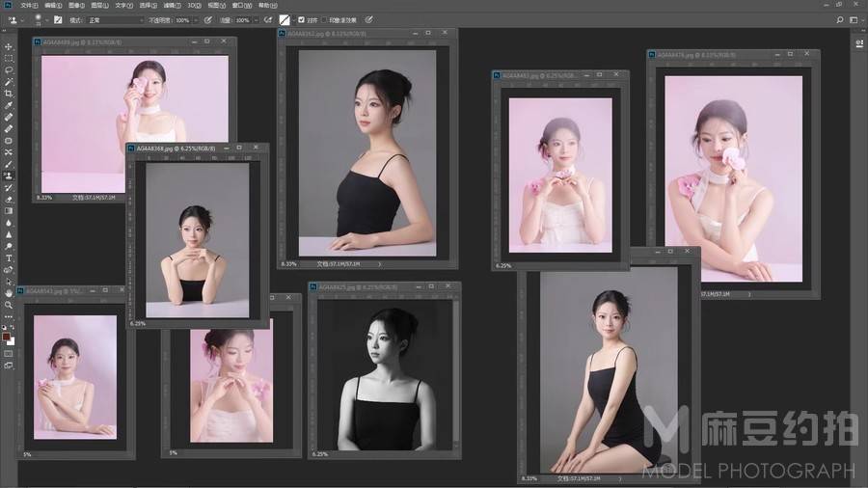This screenshot has width=868, height=488.
Task: Expand status arrow in AG4A8352 window
Action: [380, 264]
